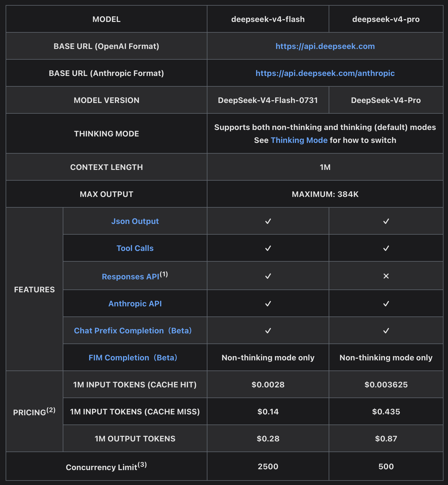Click Json Output checkmark under deepseek-v4-flash
Screen dimensions: 448x485
[268, 221]
